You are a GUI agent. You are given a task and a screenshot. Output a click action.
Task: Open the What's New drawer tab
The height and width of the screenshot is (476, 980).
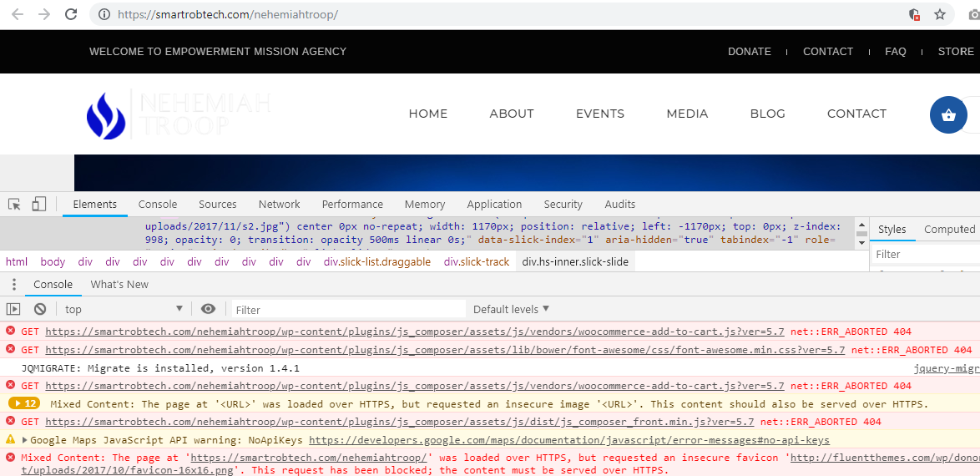click(119, 285)
